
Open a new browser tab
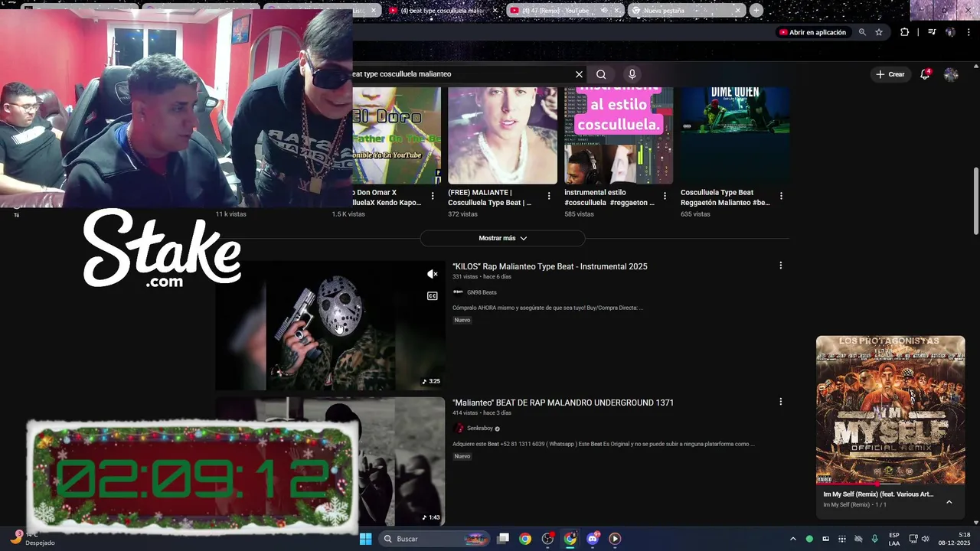(x=756, y=11)
